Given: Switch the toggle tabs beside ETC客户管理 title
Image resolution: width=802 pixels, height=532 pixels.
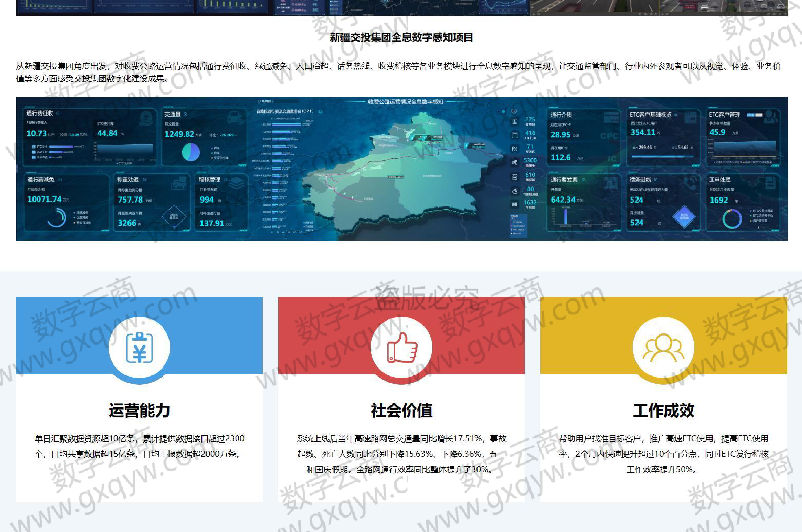Looking at the screenshot, I should (755, 115).
